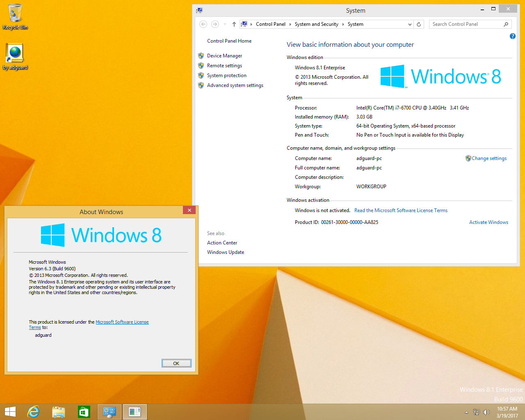Launch Internet Explorer from taskbar
525x420 pixels.
pos(33,412)
